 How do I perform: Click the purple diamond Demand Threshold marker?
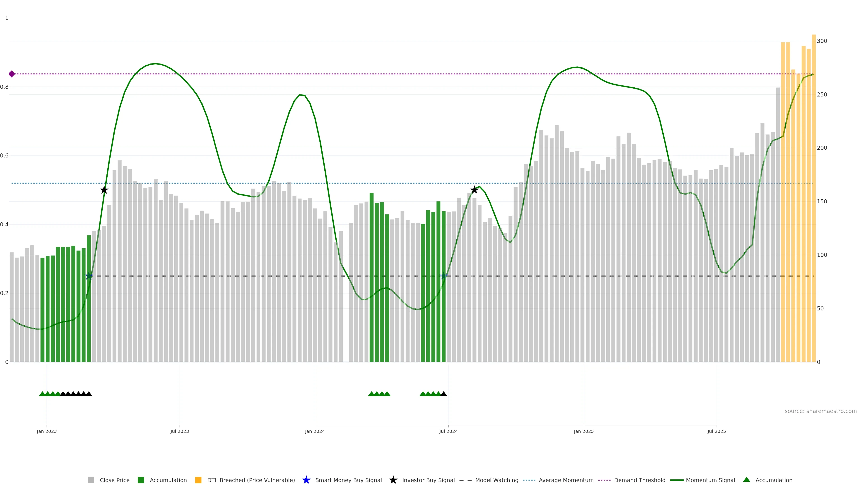(12, 74)
